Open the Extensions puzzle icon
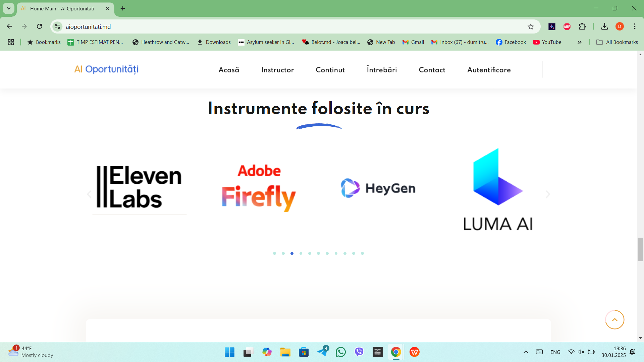Viewport: 644px width, 362px height. pyautogui.click(x=582, y=26)
